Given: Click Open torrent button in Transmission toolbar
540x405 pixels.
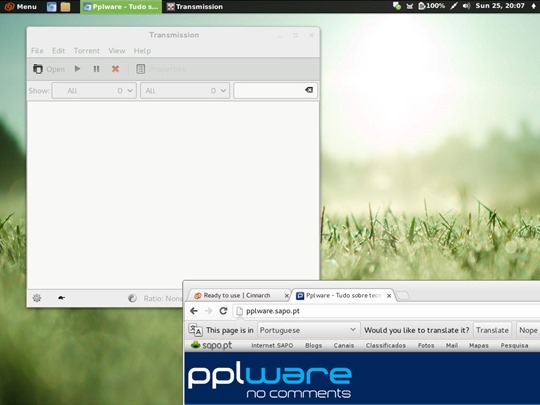Looking at the screenshot, I should 49,69.
